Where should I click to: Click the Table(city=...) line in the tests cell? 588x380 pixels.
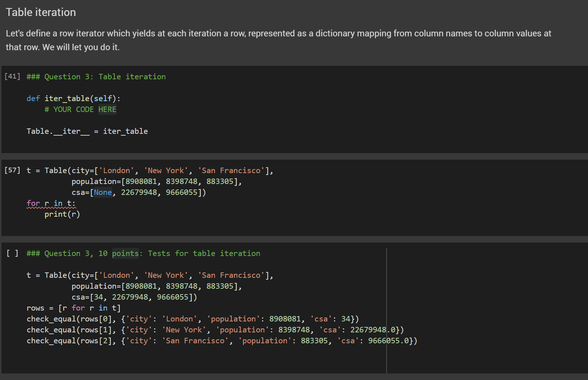pyautogui.click(x=150, y=275)
